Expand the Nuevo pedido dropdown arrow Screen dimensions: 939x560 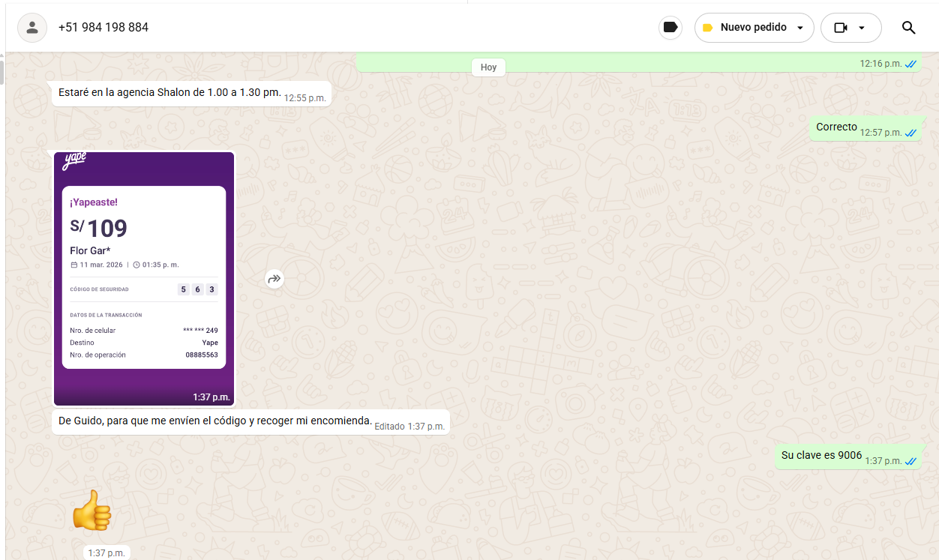pos(800,28)
